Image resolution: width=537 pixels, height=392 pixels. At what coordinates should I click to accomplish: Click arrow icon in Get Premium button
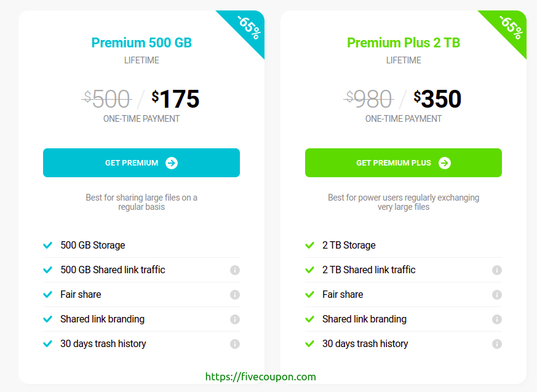point(172,162)
